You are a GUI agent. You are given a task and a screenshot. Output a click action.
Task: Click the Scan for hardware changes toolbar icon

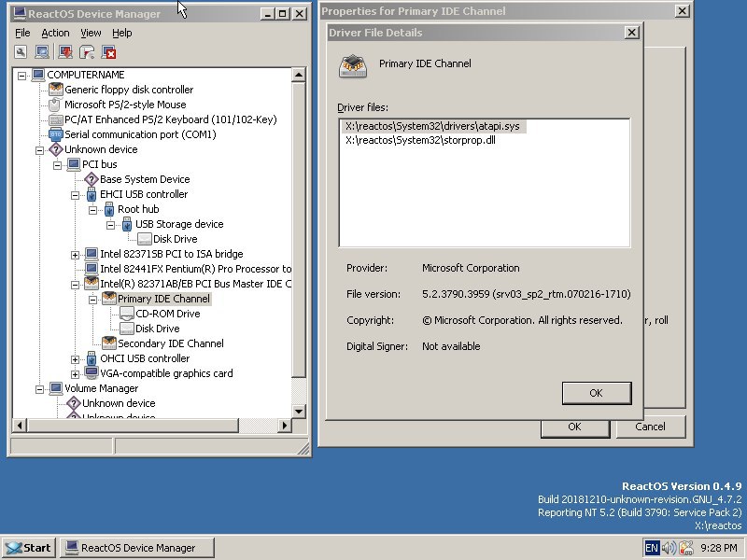pyautogui.click(x=42, y=52)
